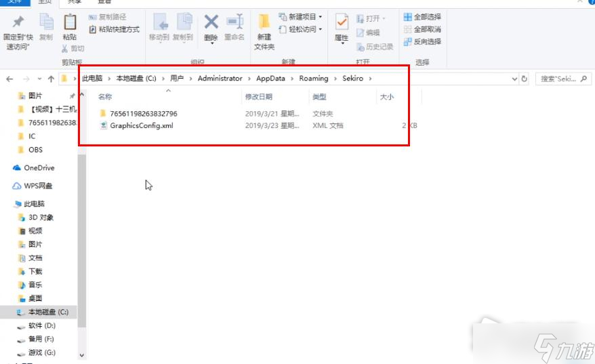
Task: Select OneDrive in the navigation pane
Action: coord(39,168)
